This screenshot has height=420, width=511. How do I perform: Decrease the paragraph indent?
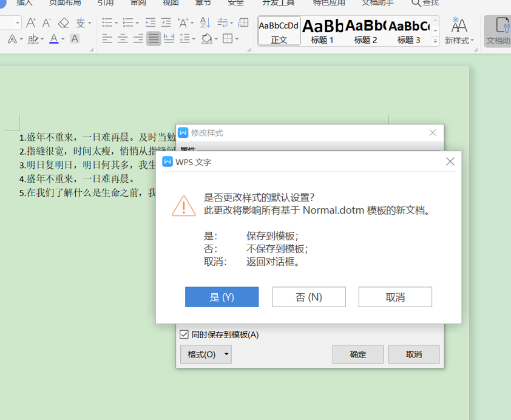click(x=151, y=23)
